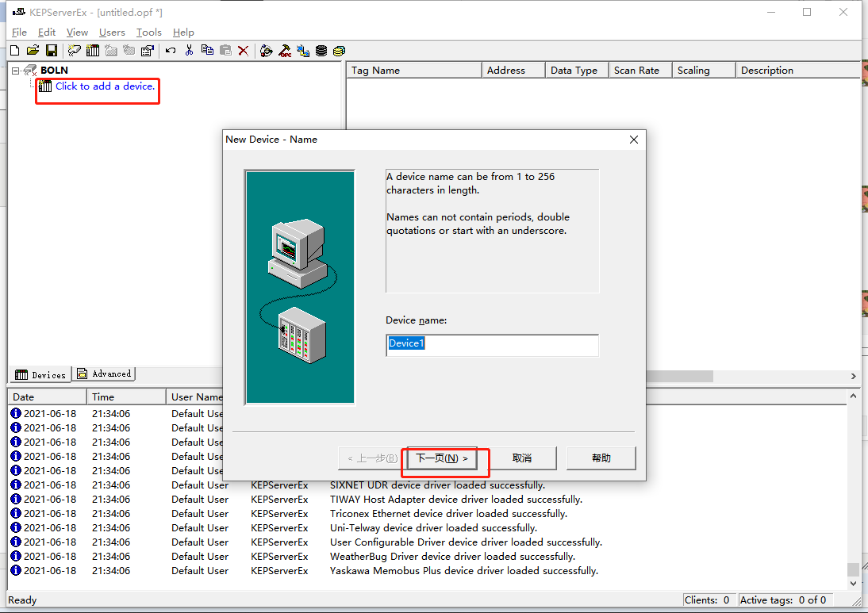Open the Help menu
The height and width of the screenshot is (613, 868).
(183, 32)
